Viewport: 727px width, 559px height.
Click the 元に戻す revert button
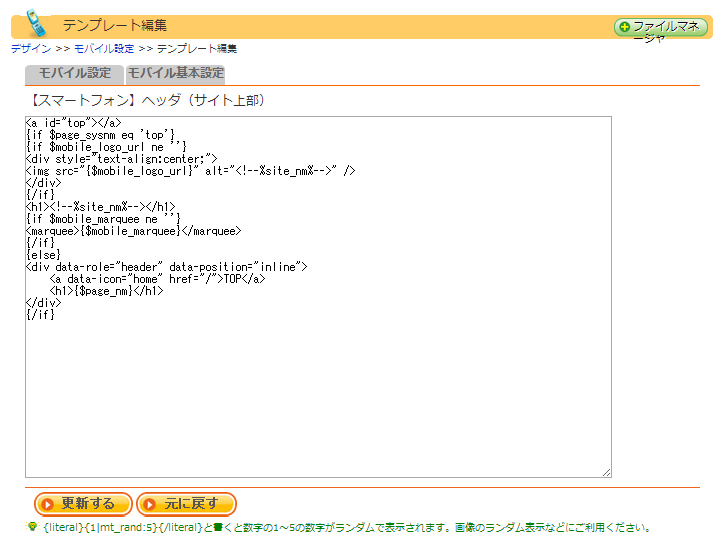coord(186,504)
